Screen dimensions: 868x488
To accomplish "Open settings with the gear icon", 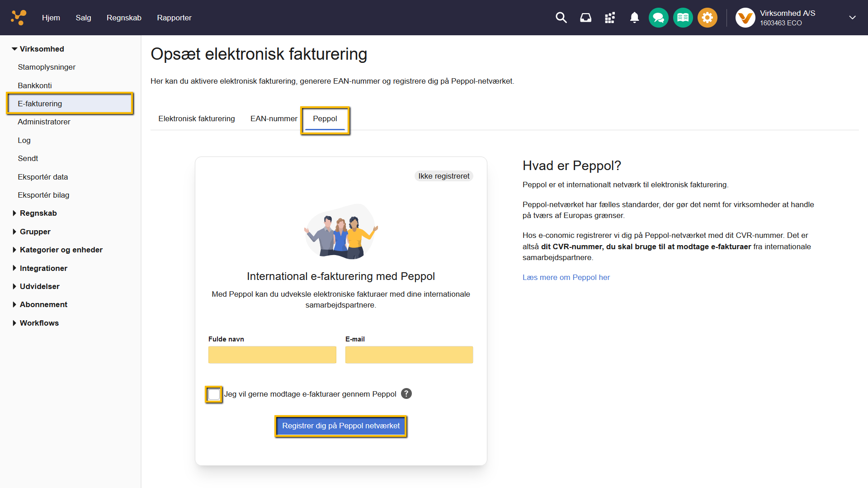I will click(707, 17).
